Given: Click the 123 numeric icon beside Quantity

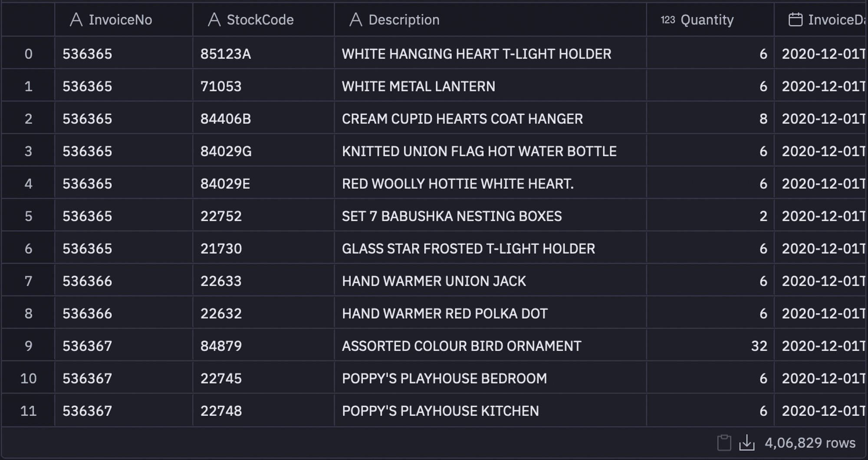Looking at the screenshot, I should [668, 20].
